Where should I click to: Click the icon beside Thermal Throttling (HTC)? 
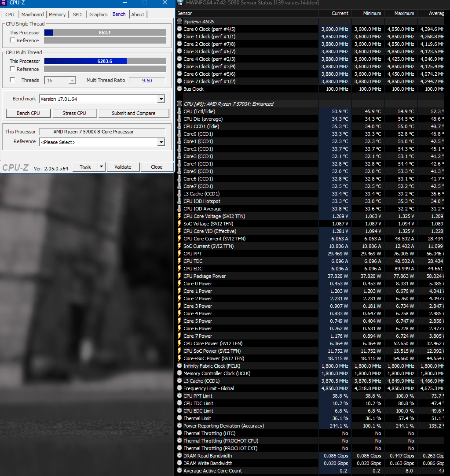179,433
